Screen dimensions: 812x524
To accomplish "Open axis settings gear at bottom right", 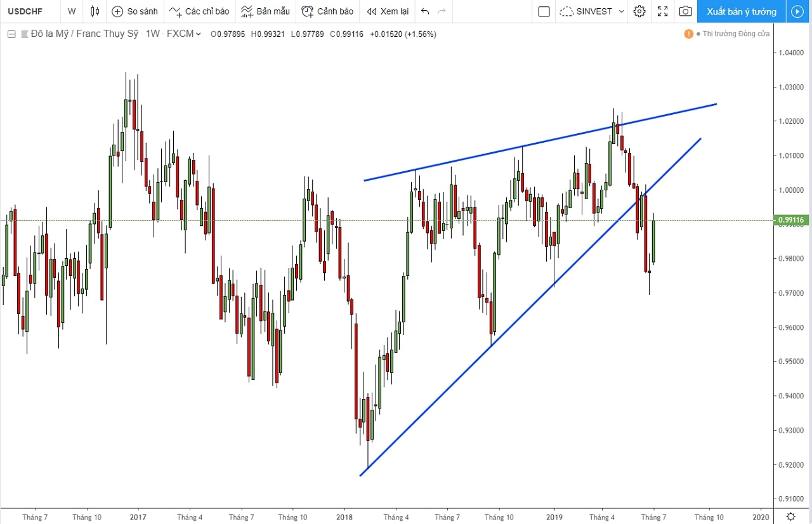I will tap(790, 516).
